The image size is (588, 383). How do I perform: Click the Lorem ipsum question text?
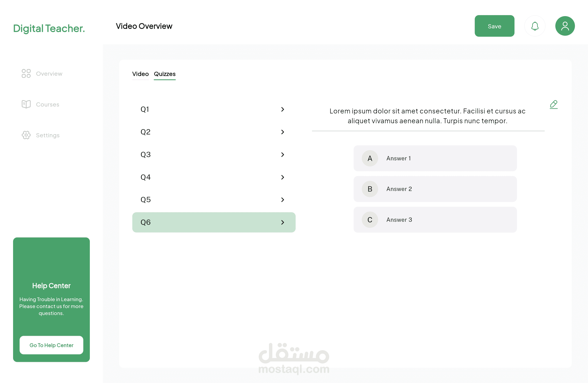tap(427, 116)
